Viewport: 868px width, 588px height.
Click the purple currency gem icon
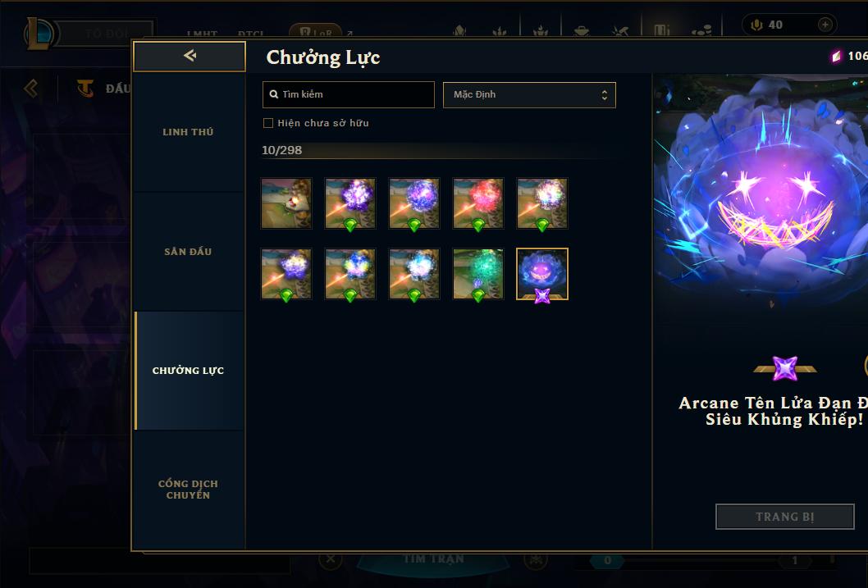[836, 56]
